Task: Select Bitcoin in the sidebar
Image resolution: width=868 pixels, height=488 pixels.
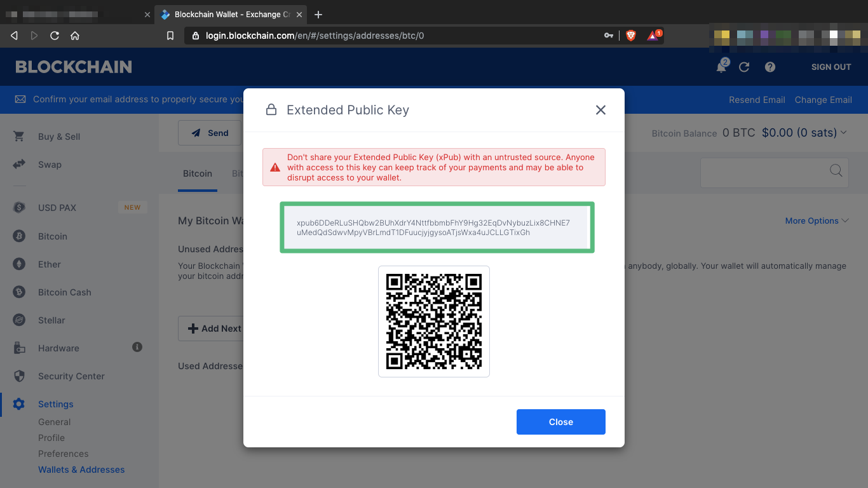Action: (53, 236)
